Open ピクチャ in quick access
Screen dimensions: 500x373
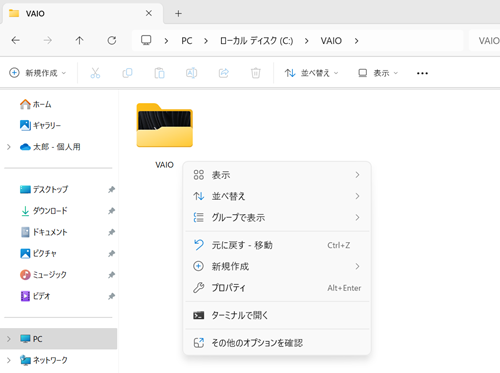38,253
